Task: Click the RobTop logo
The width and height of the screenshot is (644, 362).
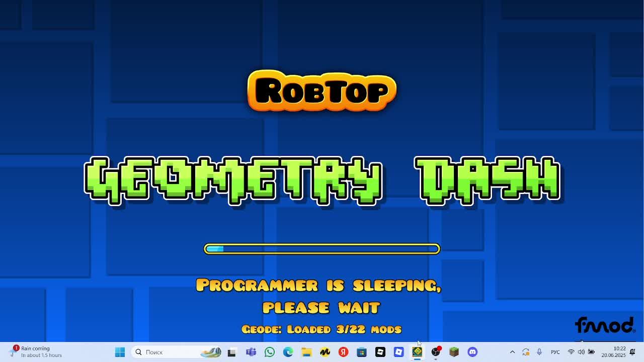Action: pyautogui.click(x=322, y=91)
